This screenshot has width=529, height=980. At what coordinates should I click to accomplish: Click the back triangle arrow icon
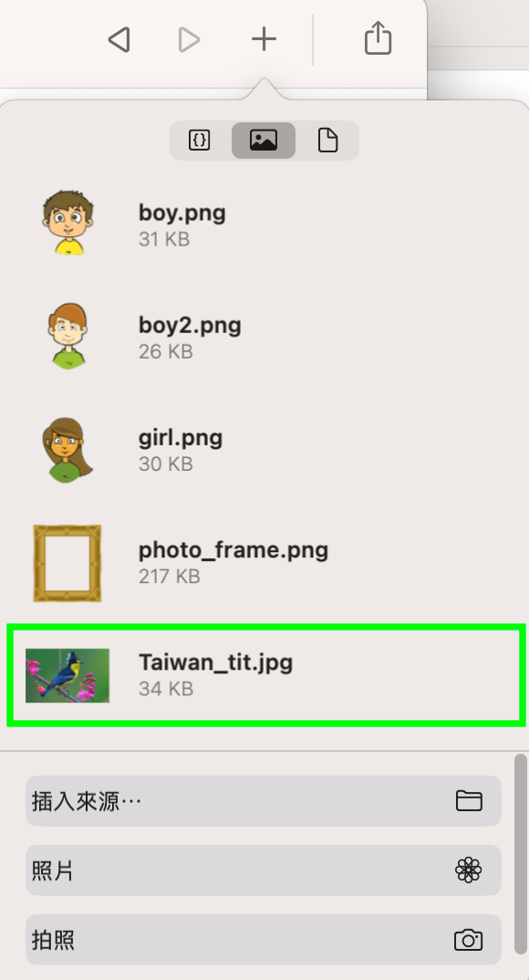(x=119, y=39)
